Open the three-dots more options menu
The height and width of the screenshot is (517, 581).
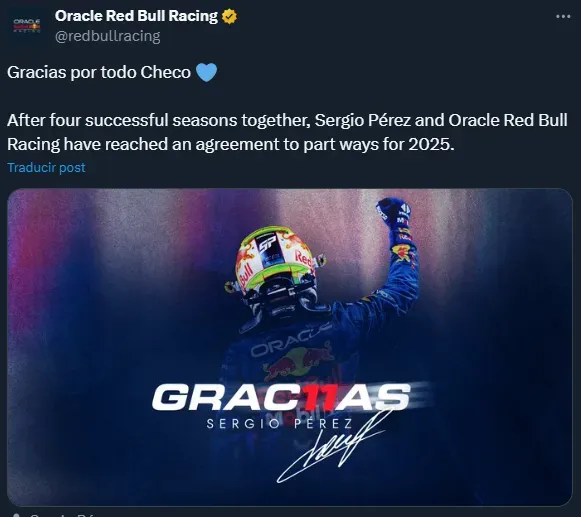563,17
